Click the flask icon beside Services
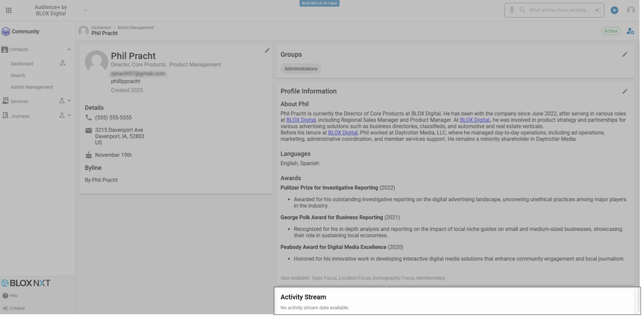This screenshot has width=644, height=318. click(x=62, y=100)
